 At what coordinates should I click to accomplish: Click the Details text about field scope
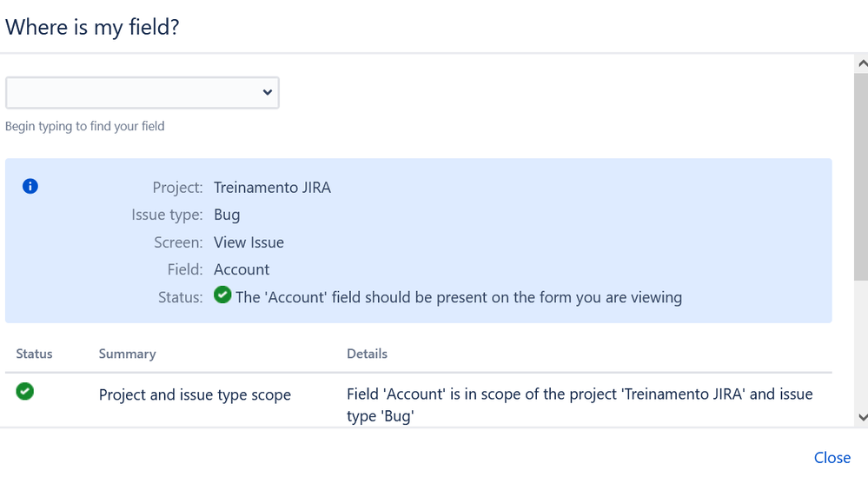pyautogui.click(x=580, y=405)
